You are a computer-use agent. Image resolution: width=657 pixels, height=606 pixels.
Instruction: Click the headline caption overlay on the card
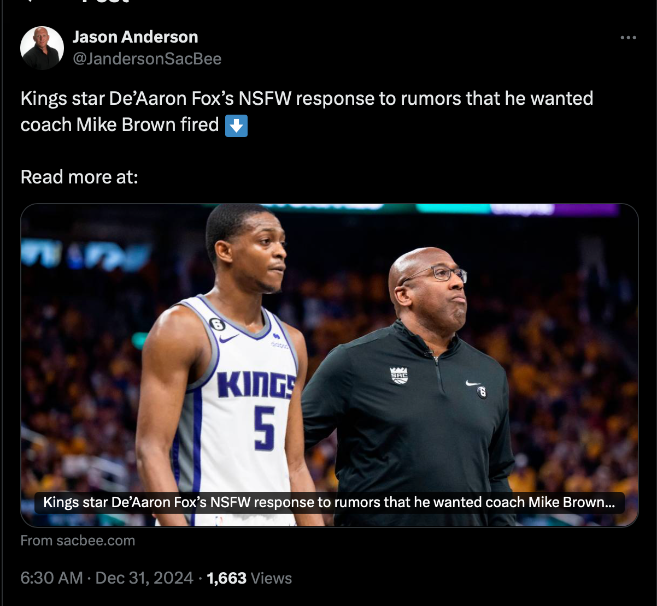point(329,502)
